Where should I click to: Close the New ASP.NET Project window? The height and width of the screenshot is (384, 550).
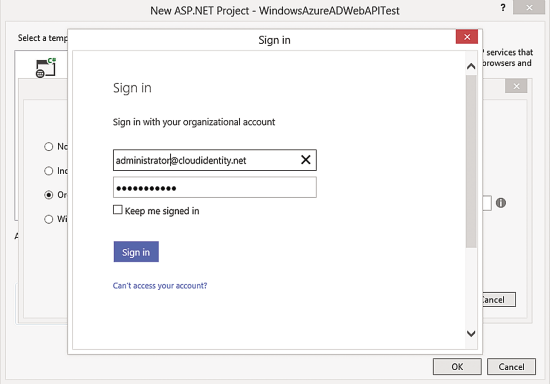click(529, 7)
